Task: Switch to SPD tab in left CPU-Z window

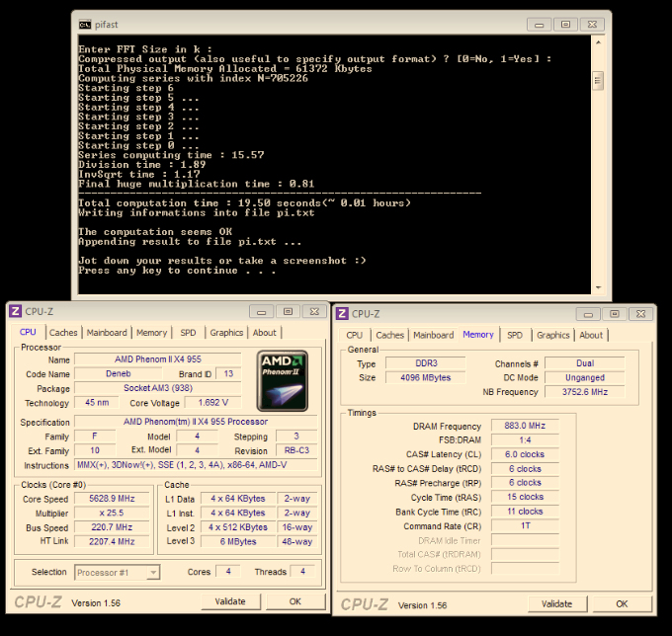Action: 188,333
